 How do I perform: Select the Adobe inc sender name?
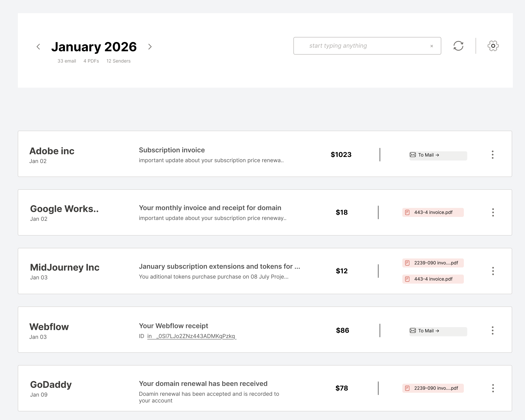click(x=52, y=151)
